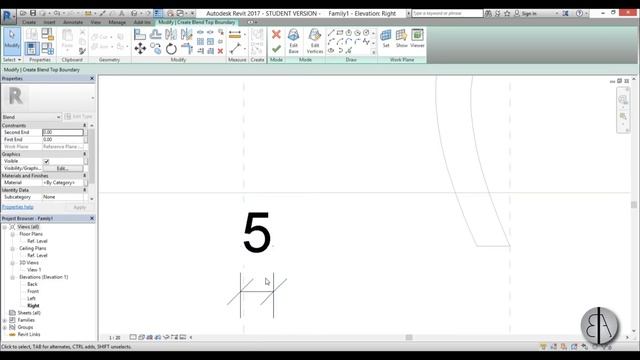Collapse the Floor Plans tree node
The width and height of the screenshot is (640, 360).
(x=13, y=234)
